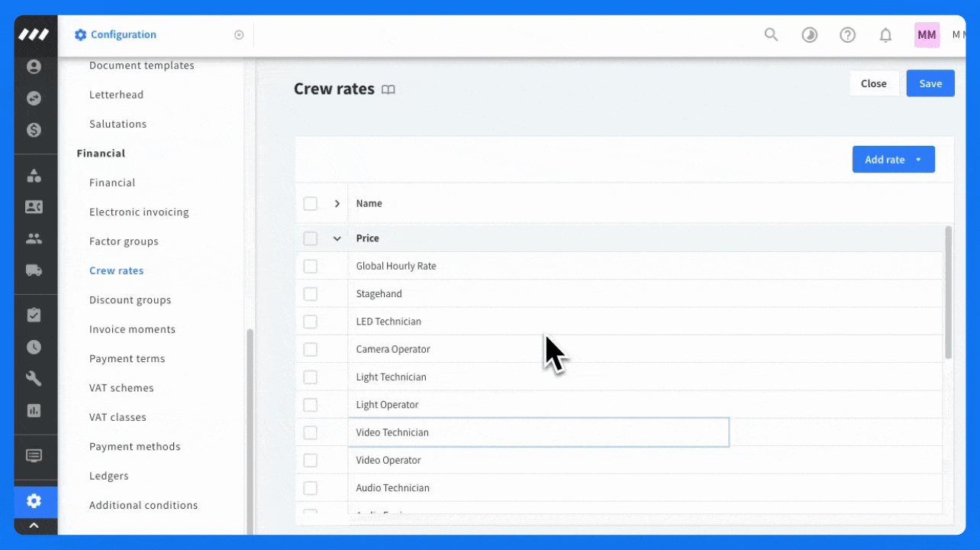This screenshot has width=980, height=550.
Task: Save the crew rates
Action: click(930, 83)
